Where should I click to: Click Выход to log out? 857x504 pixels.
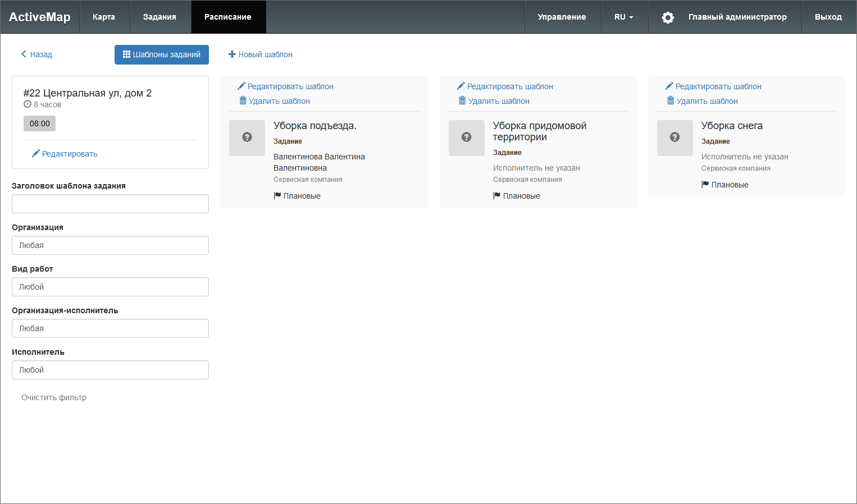pos(828,17)
